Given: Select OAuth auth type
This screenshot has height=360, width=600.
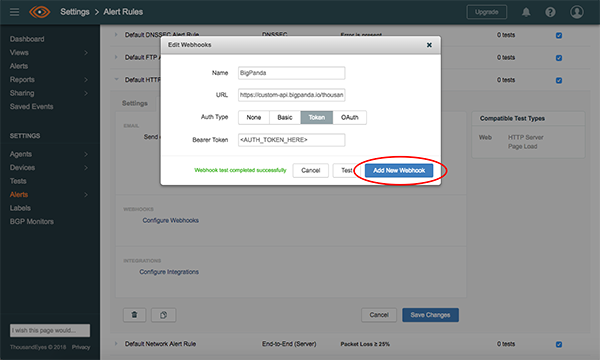Looking at the screenshot, I should 349,117.
